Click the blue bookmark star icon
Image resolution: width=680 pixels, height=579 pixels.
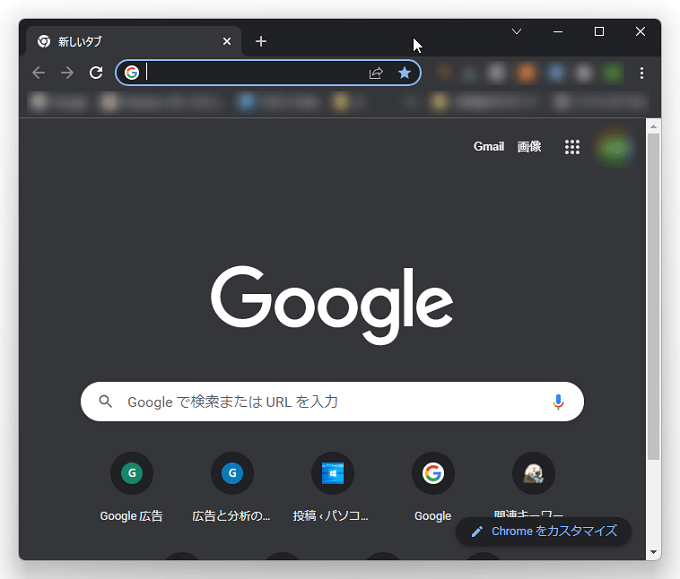point(404,72)
